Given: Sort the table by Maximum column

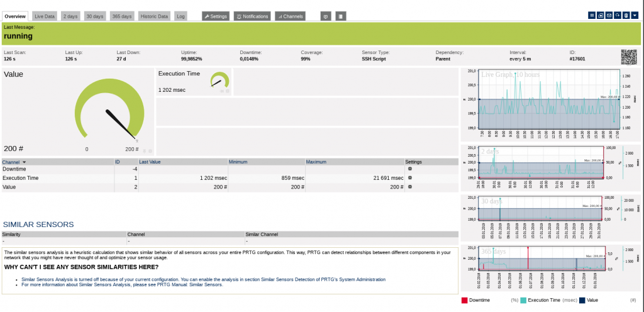Looking at the screenshot, I should click(x=316, y=162).
